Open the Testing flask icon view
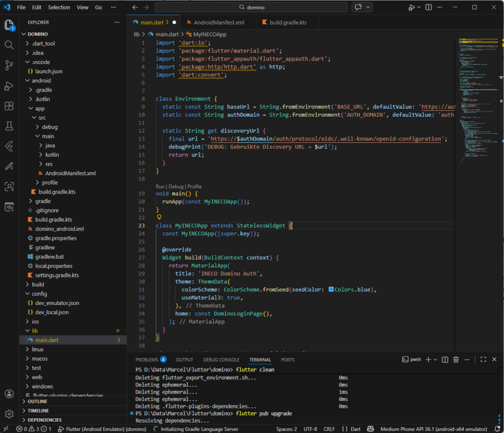Image resolution: width=504 pixels, height=433 pixels. (x=9, y=126)
